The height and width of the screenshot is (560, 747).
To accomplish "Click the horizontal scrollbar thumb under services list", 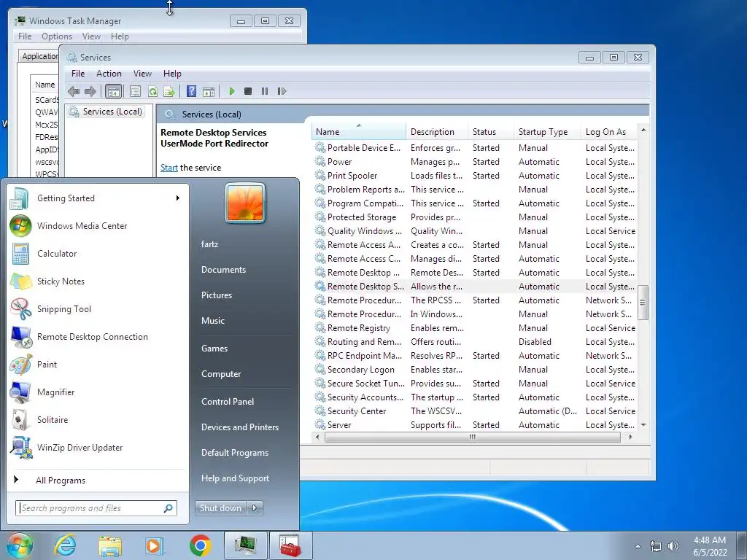I will coord(472,437).
